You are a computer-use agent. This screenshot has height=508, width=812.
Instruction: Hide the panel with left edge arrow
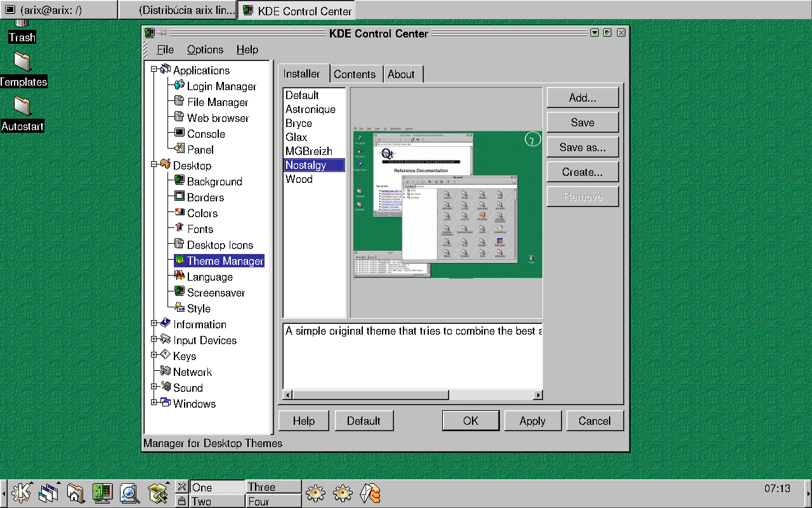tap(3, 492)
